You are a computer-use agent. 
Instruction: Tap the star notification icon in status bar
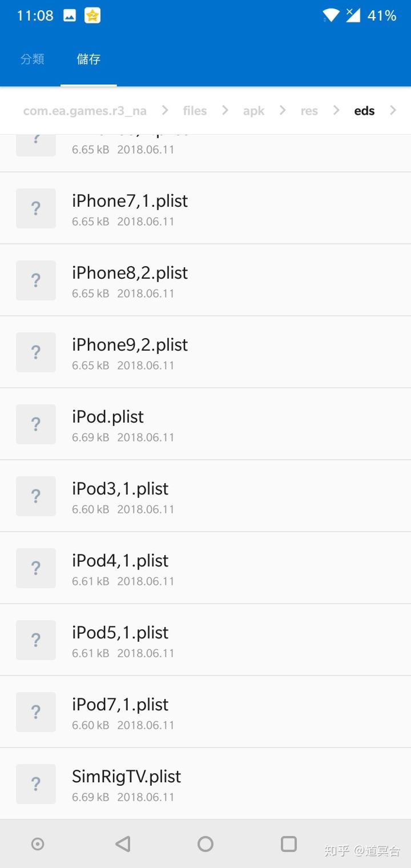coord(92,16)
